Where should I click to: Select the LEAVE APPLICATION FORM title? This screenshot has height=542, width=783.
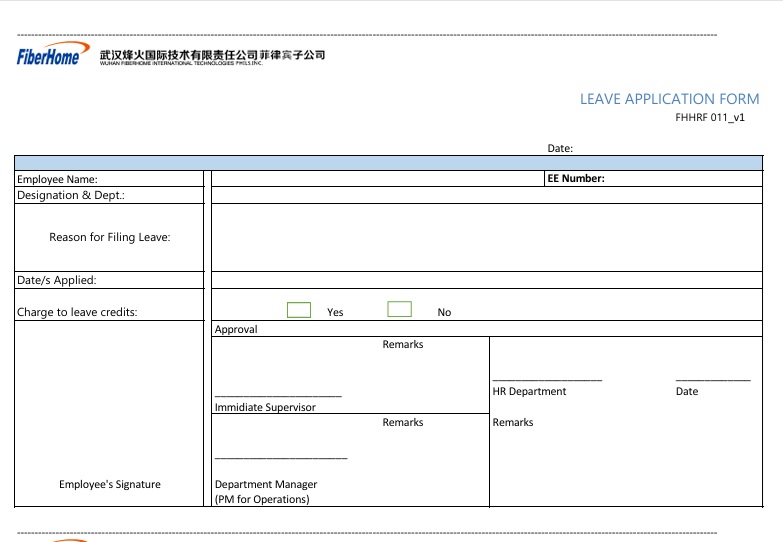click(x=669, y=99)
